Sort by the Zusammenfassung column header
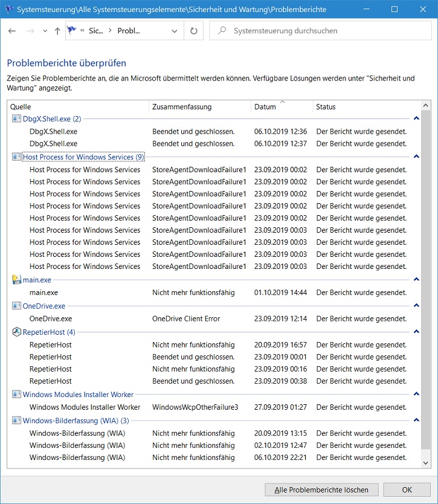438x504 pixels. [x=200, y=107]
